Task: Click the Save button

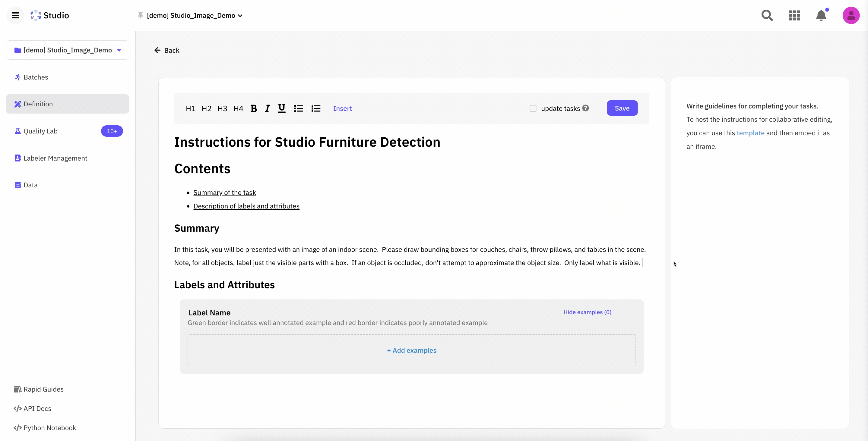Action: (622, 108)
